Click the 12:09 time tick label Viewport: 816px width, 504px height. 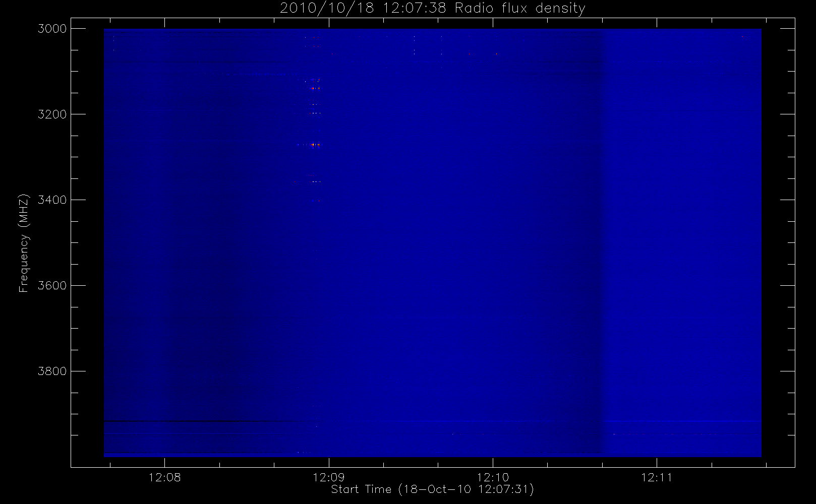coord(329,477)
